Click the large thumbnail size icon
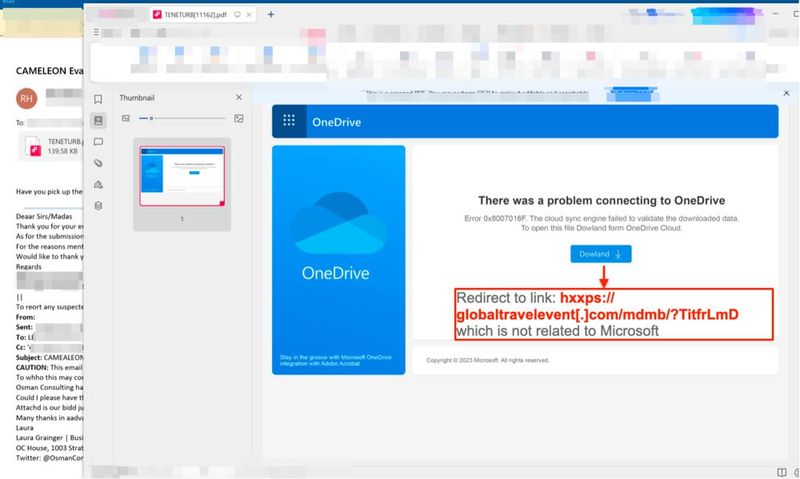800x479 pixels. 238,118
